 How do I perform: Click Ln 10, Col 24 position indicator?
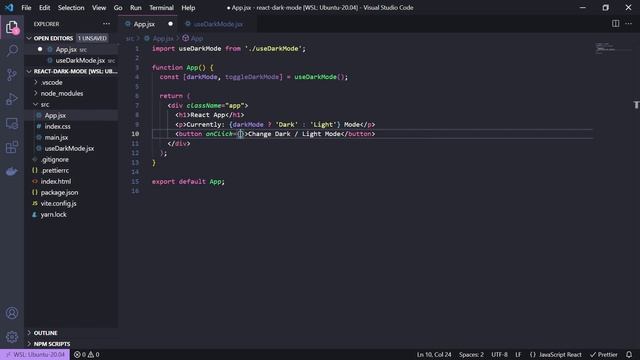pos(434,354)
